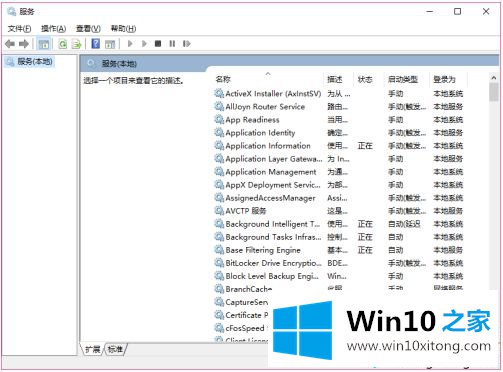Select AVCTP 服务 row

pos(339,211)
